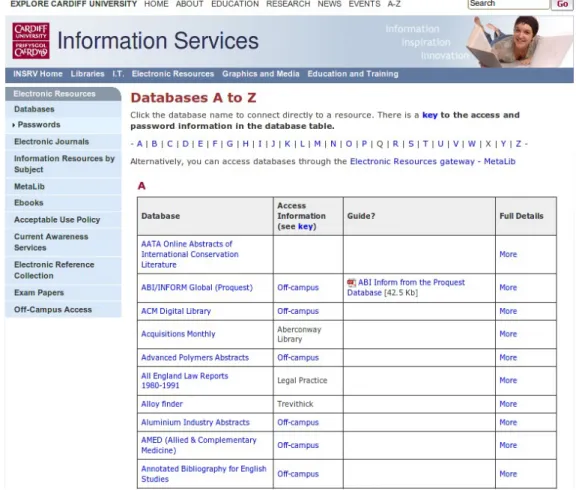Select Passwords in left sidebar
The width and height of the screenshot is (576, 490).
click(39, 125)
